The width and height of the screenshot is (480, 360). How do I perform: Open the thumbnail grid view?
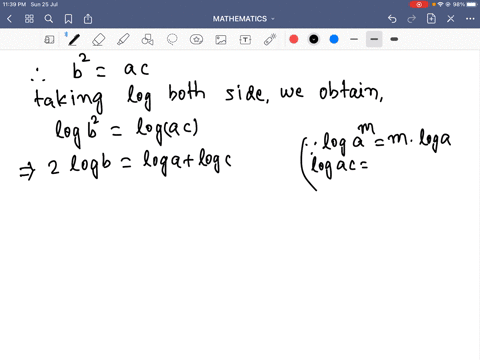pyautogui.click(x=29, y=19)
